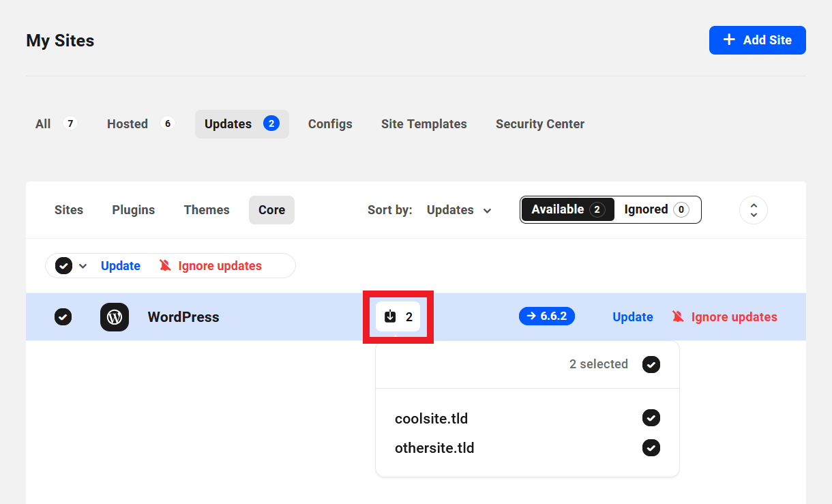The width and height of the screenshot is (832, 504).
Task: Uncheck the coolsite.tld checkbox
Action: click(651, 418)
